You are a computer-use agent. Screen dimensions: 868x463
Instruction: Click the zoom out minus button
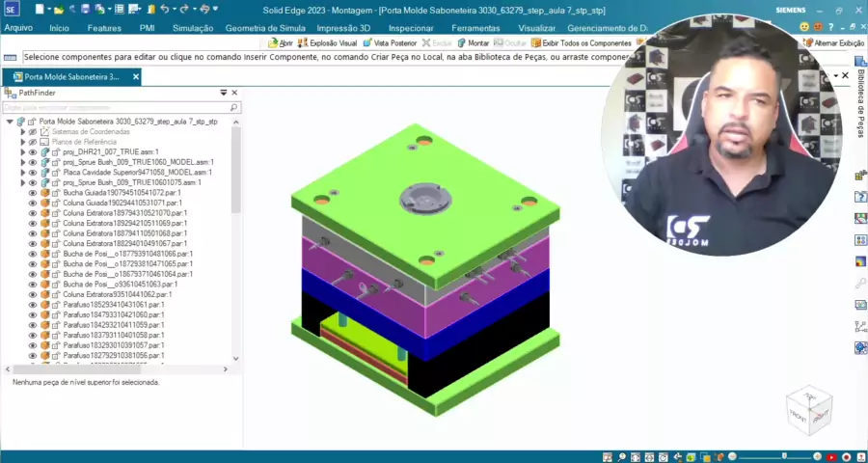732,457
